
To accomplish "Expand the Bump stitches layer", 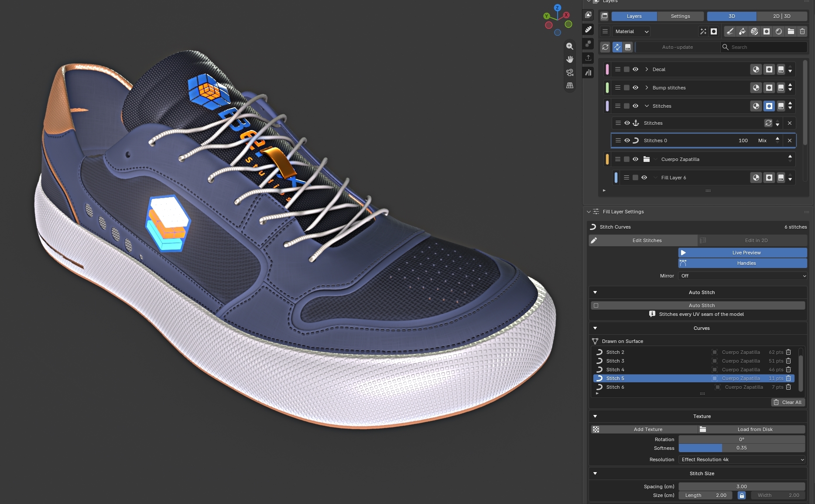I will coord(647,88).
